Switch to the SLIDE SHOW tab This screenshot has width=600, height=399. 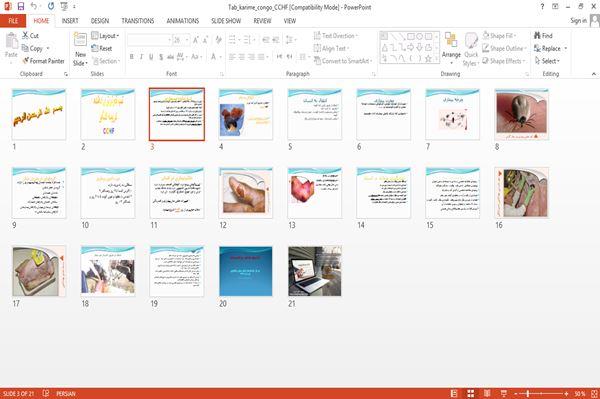(x=226, y=21)
